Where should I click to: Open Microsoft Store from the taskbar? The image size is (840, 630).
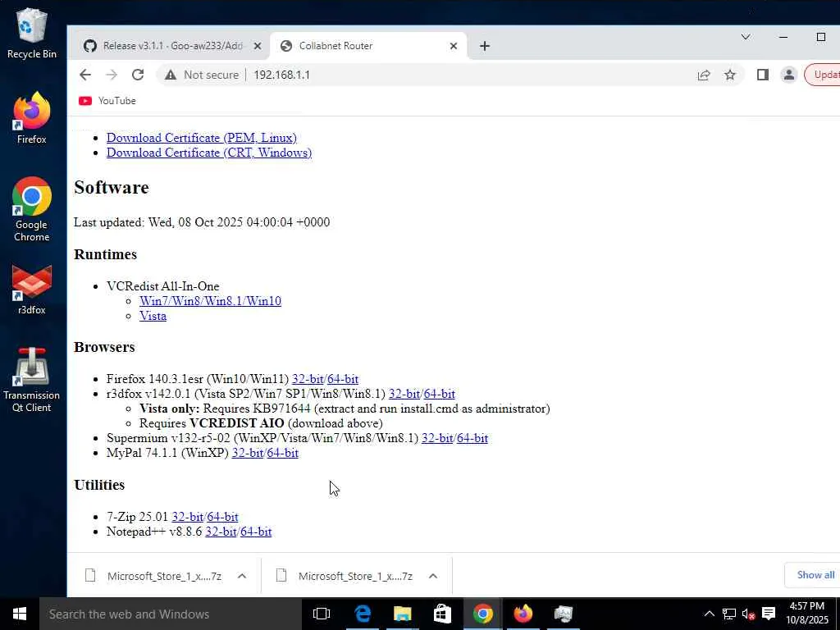click(442, 614)
